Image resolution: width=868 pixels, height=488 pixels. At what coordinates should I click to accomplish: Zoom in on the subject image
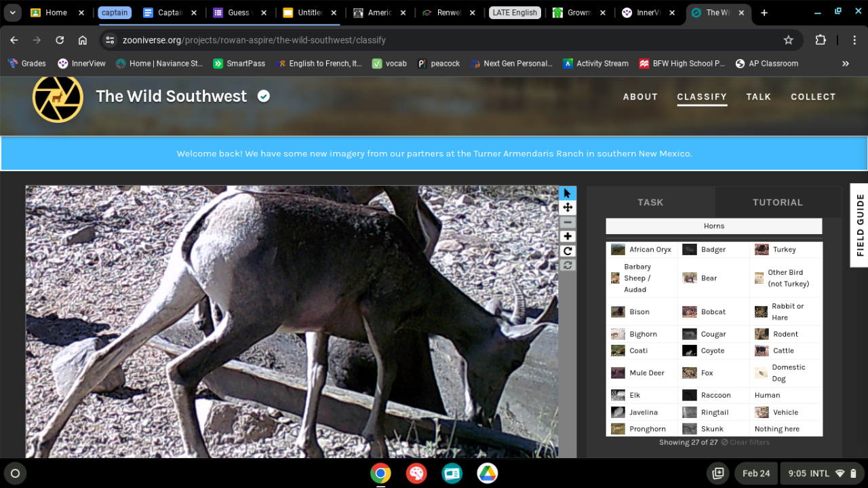click(x=568, y=236)
